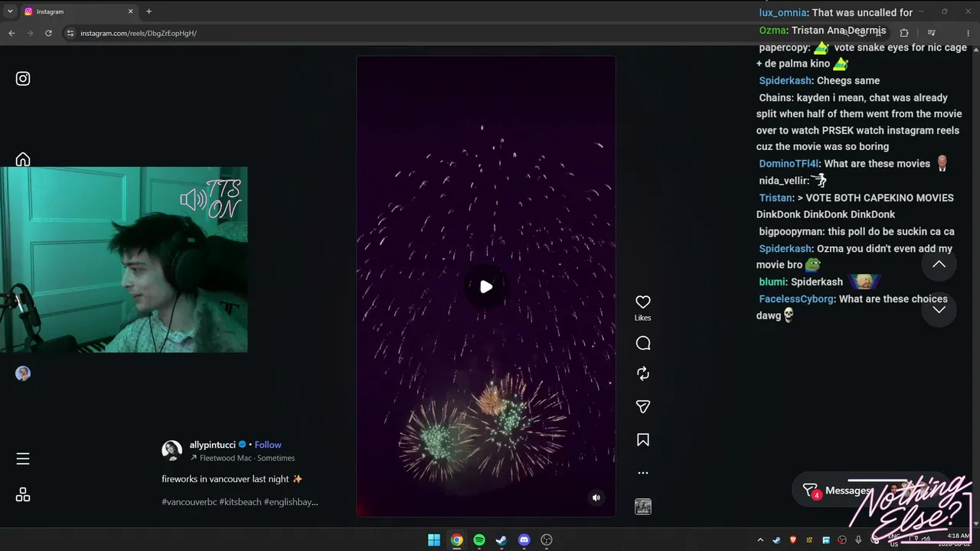Go to next reel with down chevron
Viewport: 980px width, 551px height.
pyautogui.click(x=939, y=310)
